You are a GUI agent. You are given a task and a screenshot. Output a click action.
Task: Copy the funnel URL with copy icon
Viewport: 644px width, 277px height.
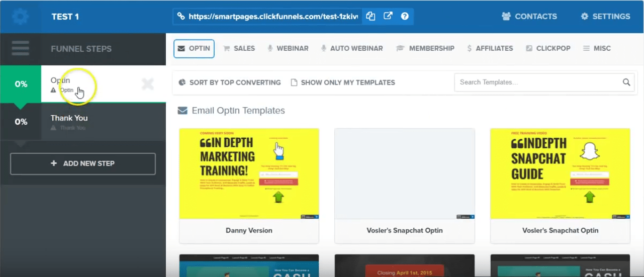pos(371,16)
